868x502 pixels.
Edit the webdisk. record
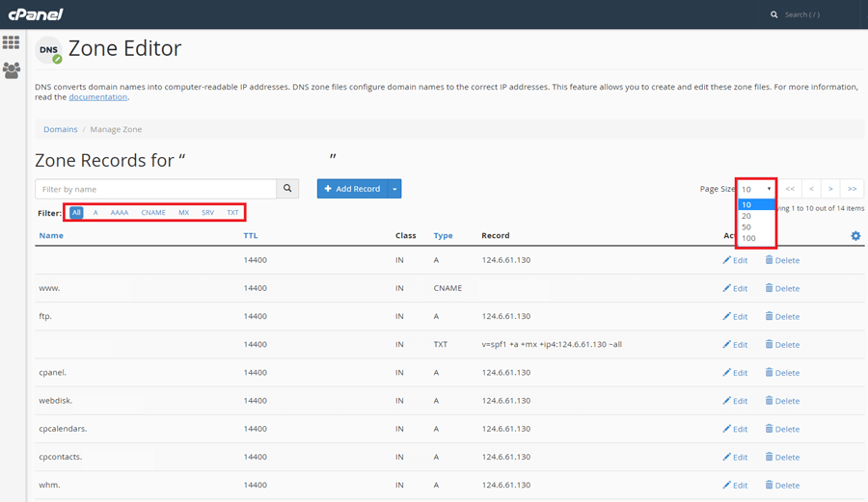735,401
